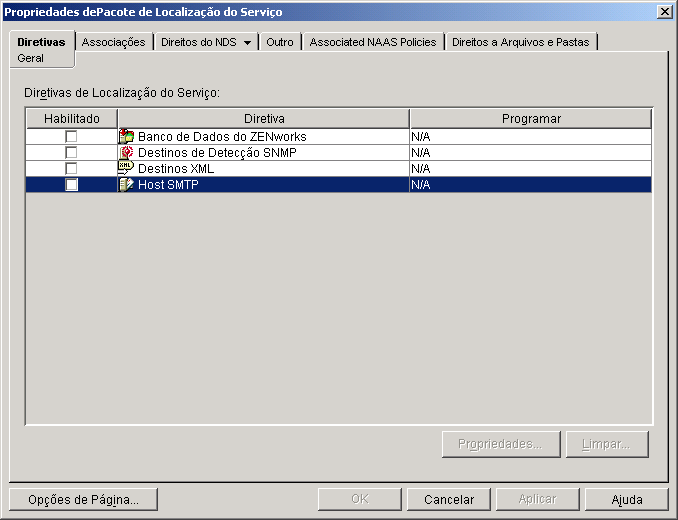The height and width of the screenshot is (520, 678).
Task: Click the Cancelar button
Action: [449, 499]
